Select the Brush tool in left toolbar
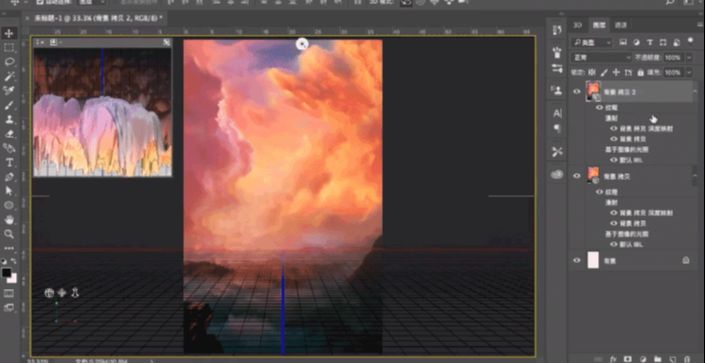 tap(9, 105)
